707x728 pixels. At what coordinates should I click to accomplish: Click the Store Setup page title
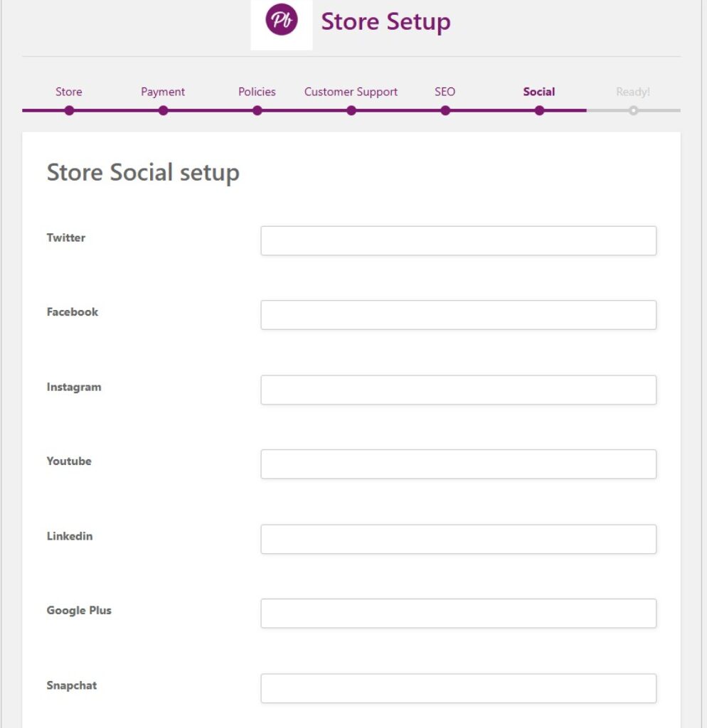tap(386, 22)
